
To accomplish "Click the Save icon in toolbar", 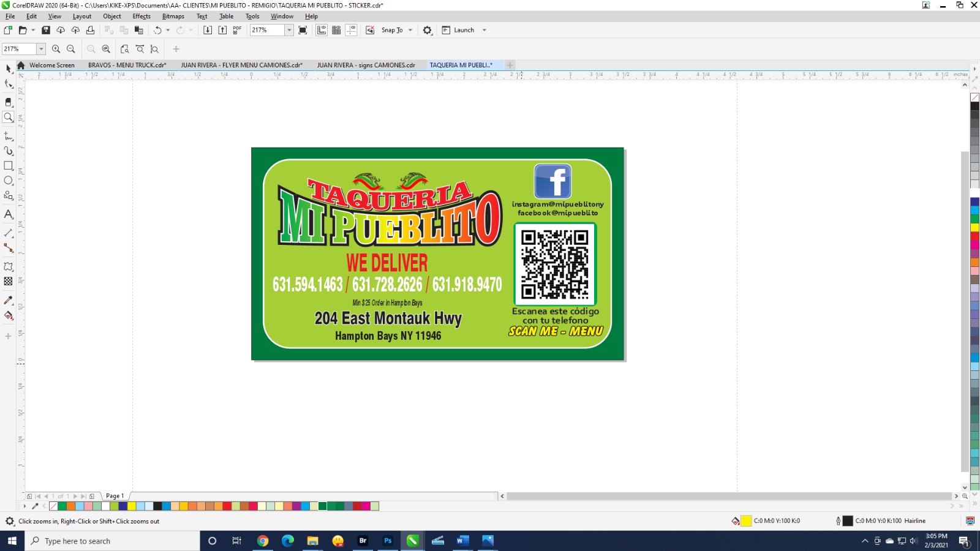I will [x=45, y=30].
